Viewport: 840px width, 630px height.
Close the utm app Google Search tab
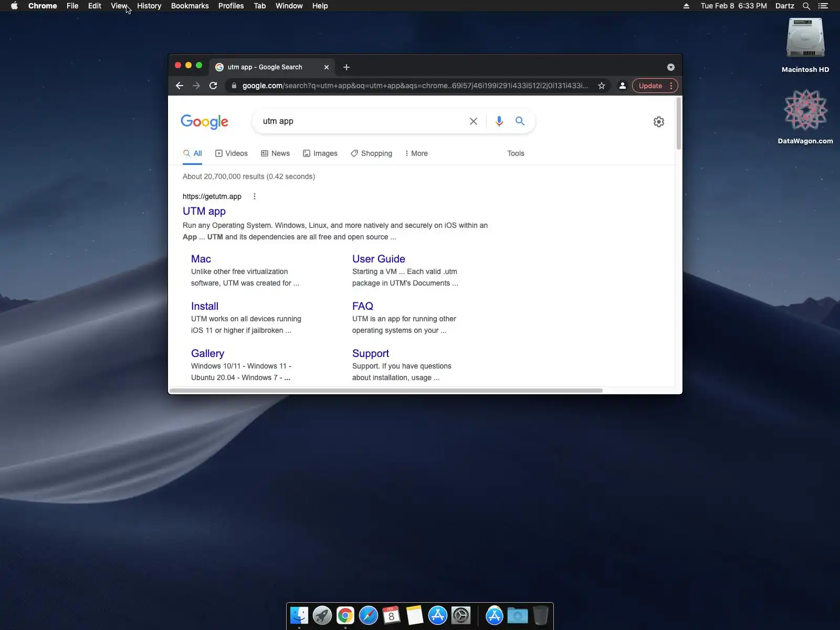[x=327, y=67]
